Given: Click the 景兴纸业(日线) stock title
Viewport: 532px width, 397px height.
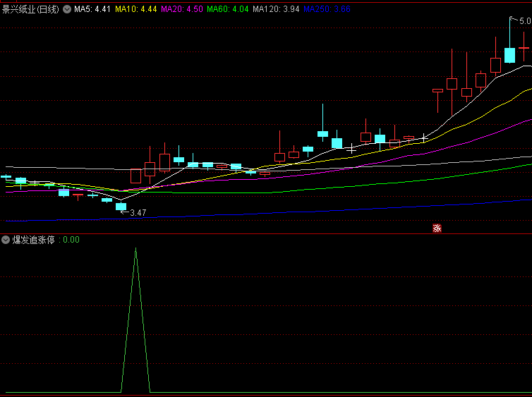Looking at the screenshot, I should [30, 9].
